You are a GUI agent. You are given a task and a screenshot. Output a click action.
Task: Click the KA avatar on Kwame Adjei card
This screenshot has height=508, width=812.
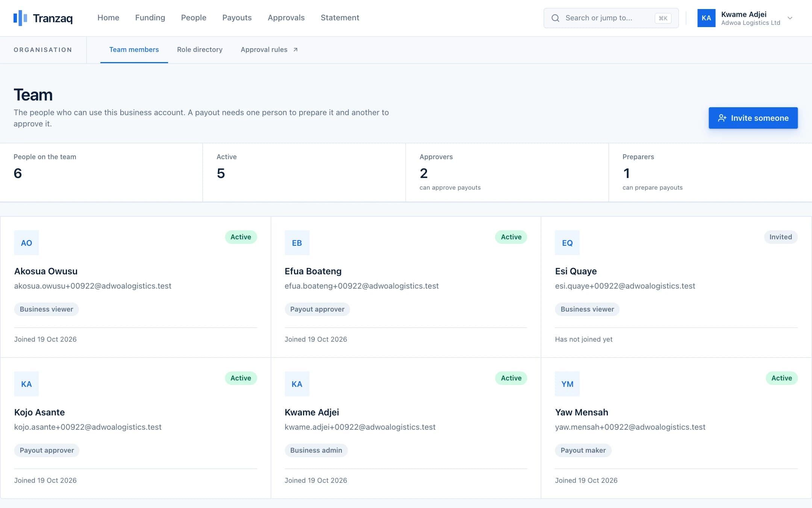pos(297,384)
